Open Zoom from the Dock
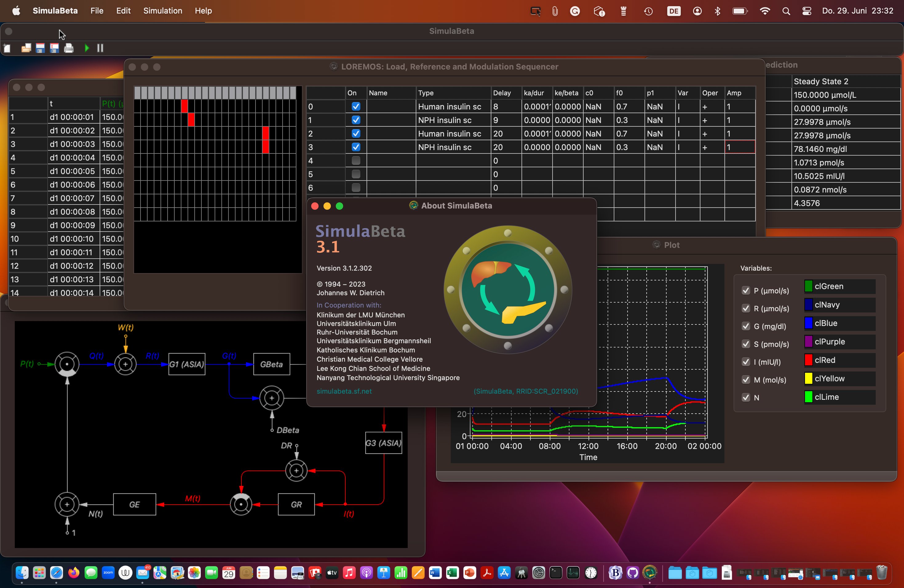 tap(108, 572)
